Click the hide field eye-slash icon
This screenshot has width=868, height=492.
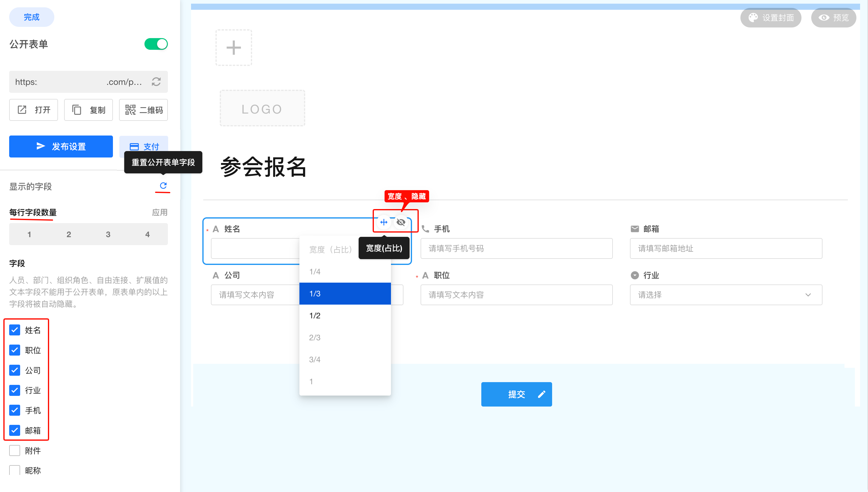click(401, 222)
